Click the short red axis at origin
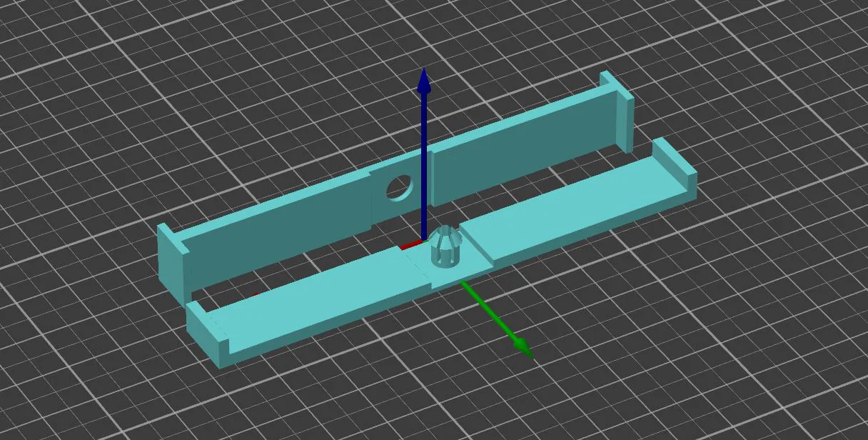 (x=411, y=244)
